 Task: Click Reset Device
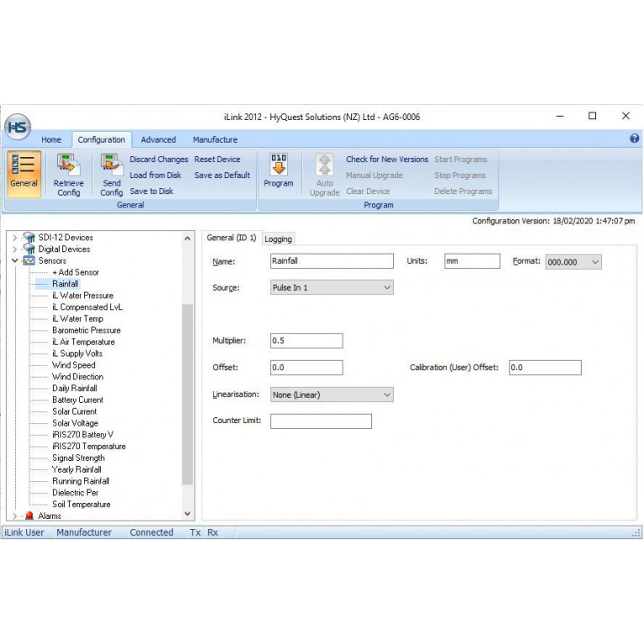coord(217,160)
